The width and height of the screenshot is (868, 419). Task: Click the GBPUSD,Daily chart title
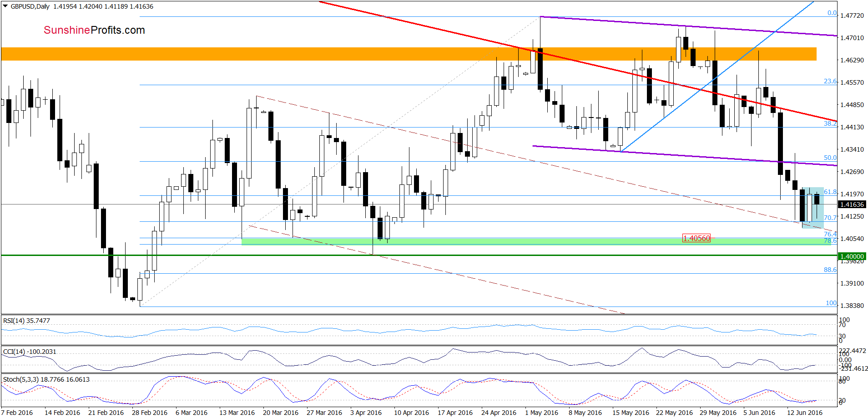pos(30,6)
